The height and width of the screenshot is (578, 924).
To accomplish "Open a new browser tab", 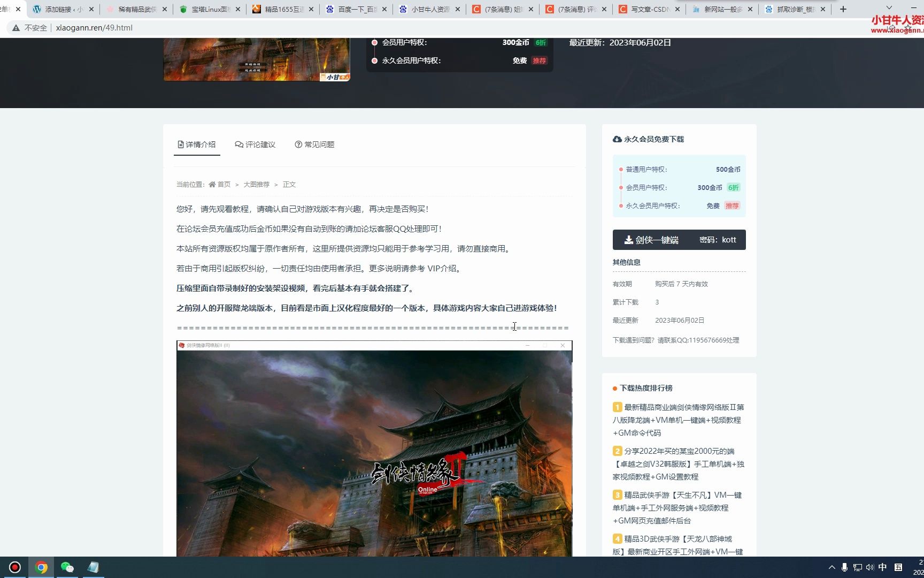I will point(843,9).
